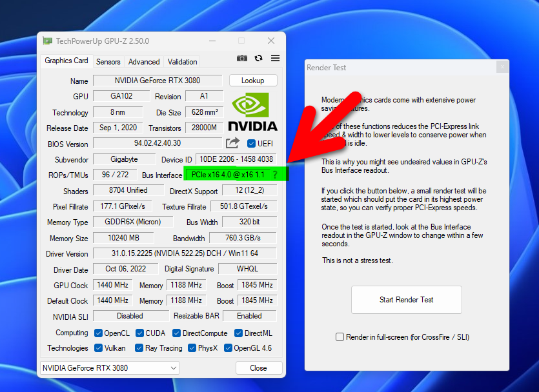This screenshot has width=539, height=392.
Task: Click the Default Clock row 1440 MHz value
Action: tap(113, 300)
